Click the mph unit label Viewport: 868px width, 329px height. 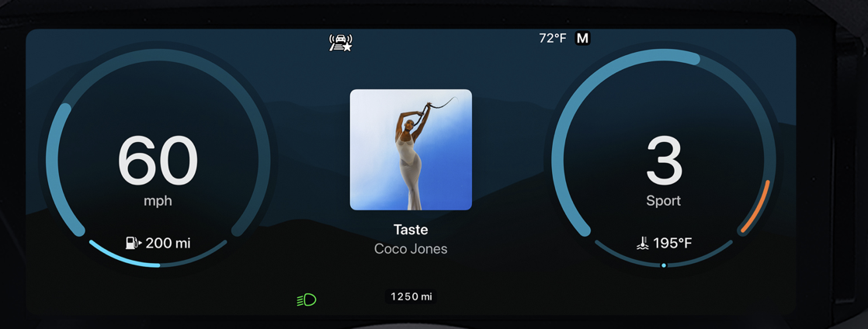coord(158,201)
